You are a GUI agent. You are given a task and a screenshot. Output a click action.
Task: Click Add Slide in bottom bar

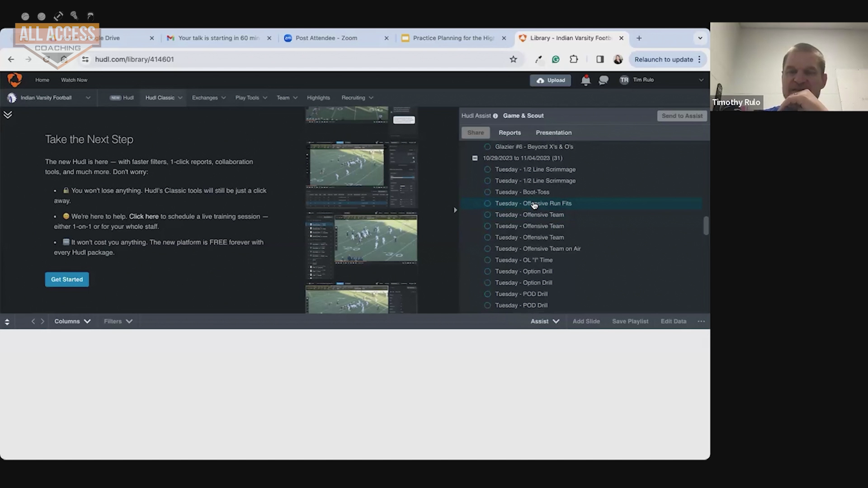(x=586, y=321)
